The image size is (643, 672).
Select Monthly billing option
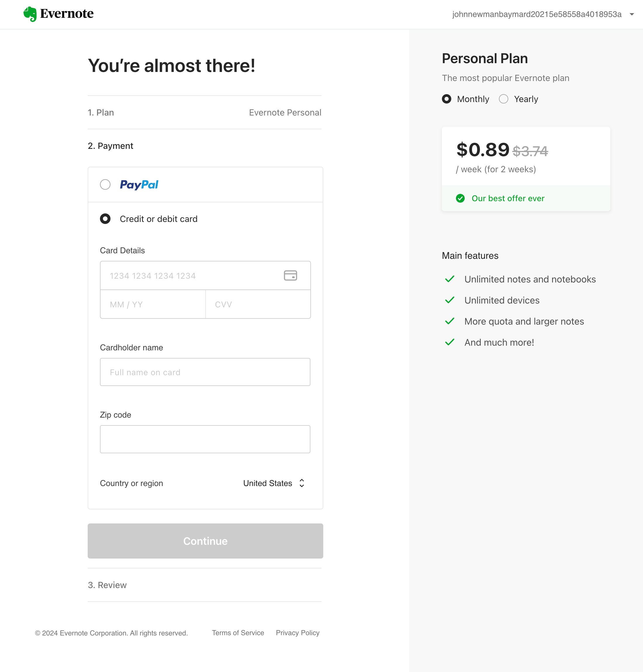447,99
